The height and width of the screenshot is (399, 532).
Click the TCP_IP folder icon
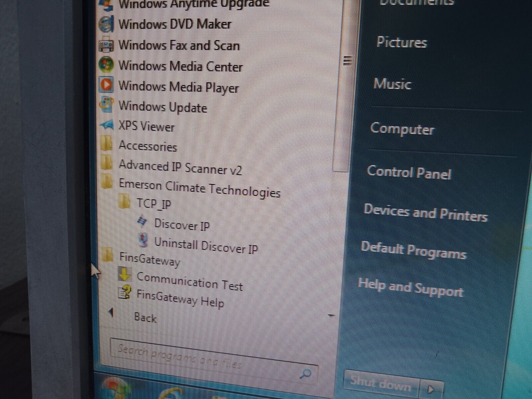point(124,201)
